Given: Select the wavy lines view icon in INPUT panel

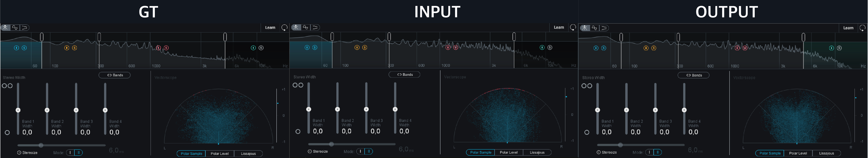Looking at the screenshot, I should click(315, 27).
